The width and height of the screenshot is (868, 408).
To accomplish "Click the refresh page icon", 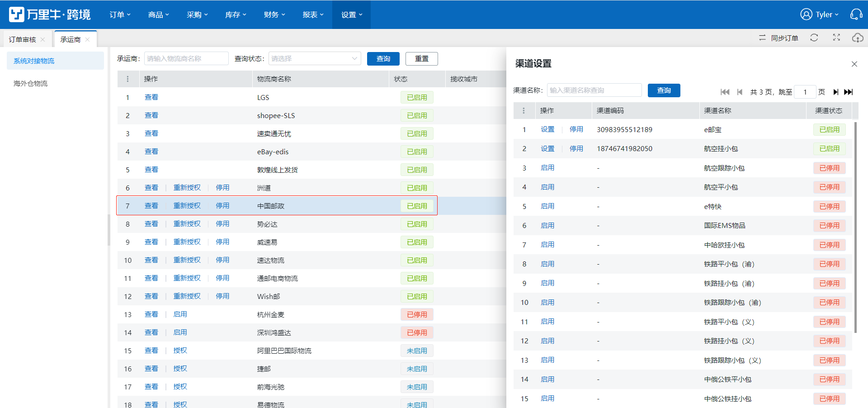I will click(814, 38).
